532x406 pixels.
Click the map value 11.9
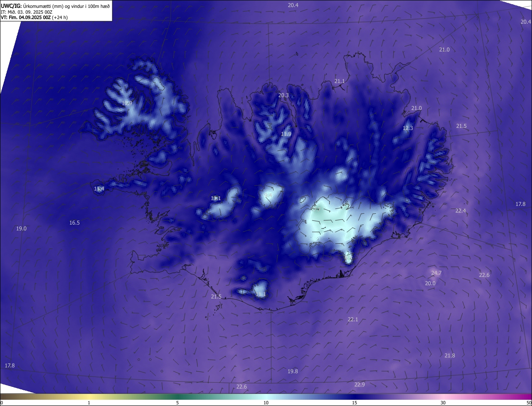click(286, 134)
